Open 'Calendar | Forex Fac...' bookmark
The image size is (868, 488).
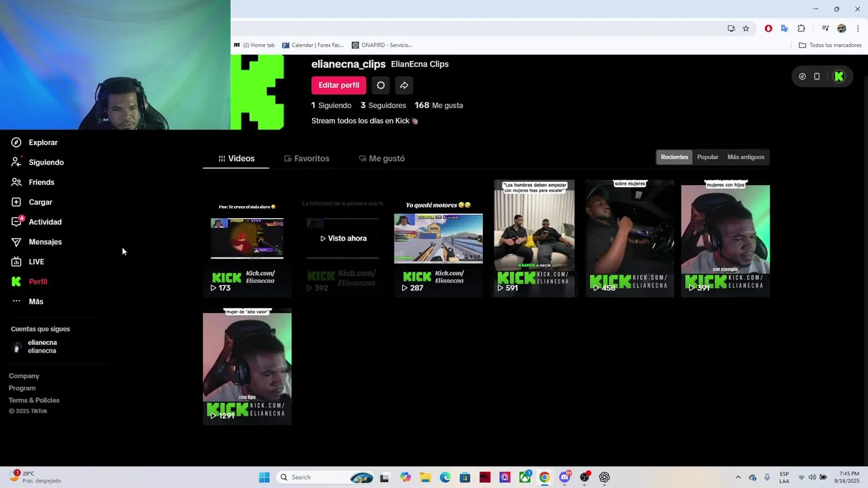pyautogui.click(x=313, y=45)
